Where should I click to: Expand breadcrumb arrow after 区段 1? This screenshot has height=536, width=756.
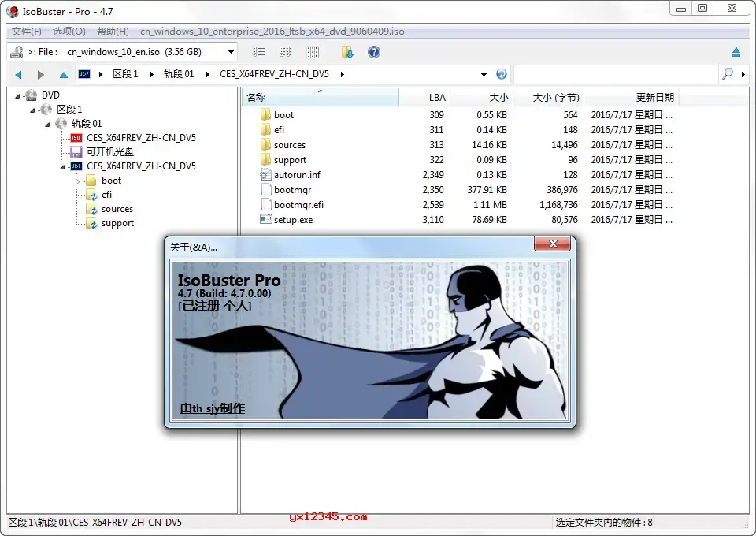(x=151, y=74)
